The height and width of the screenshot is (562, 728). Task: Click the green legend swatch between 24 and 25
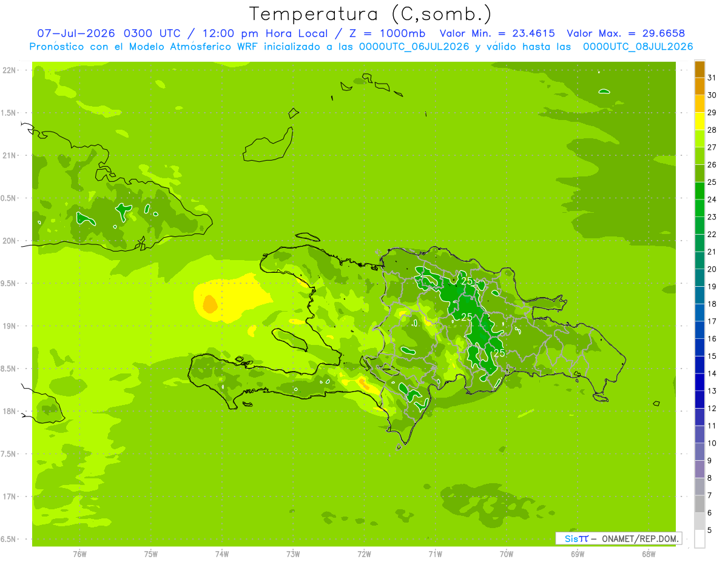[x=699, y=191]
